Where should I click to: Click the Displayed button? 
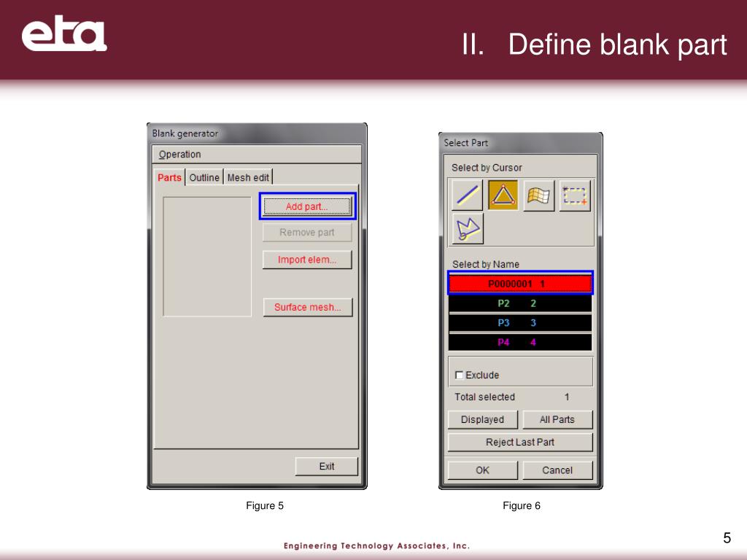click(x=483, y=419)
